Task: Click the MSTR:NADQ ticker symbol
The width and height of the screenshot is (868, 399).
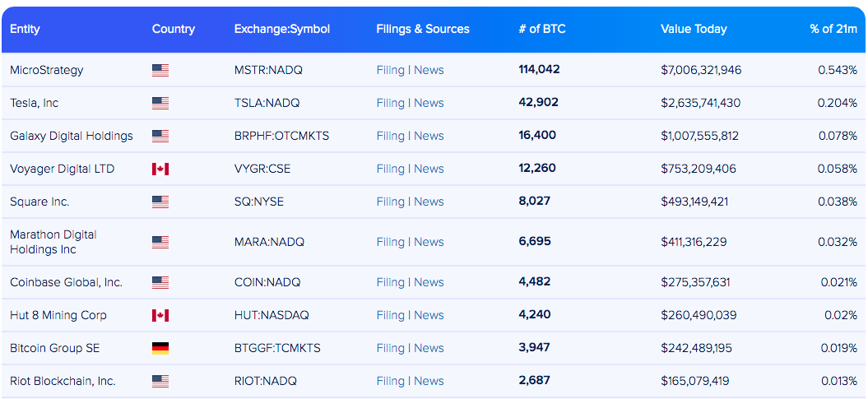Action: pos(268,70)
